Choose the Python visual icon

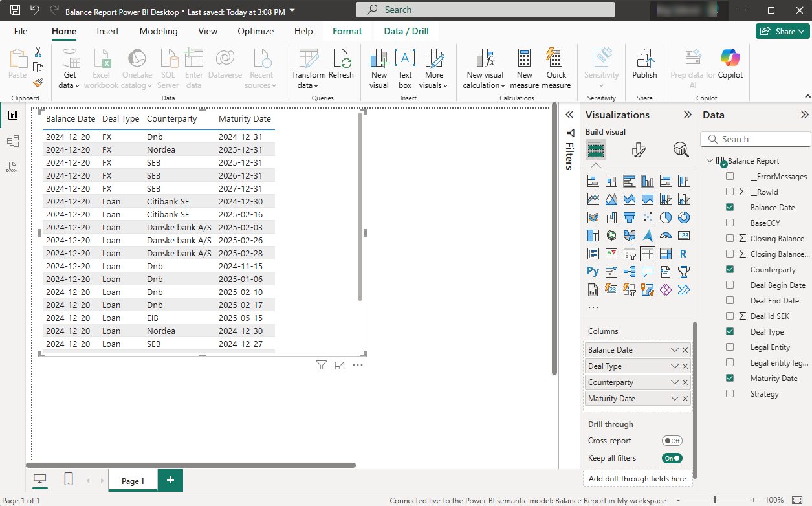click(593, 271)
